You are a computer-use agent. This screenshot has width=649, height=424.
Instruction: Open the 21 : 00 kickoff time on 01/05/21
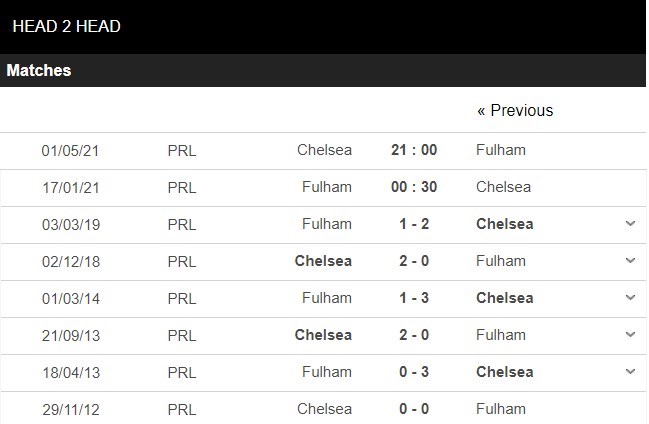coord(414,150)
